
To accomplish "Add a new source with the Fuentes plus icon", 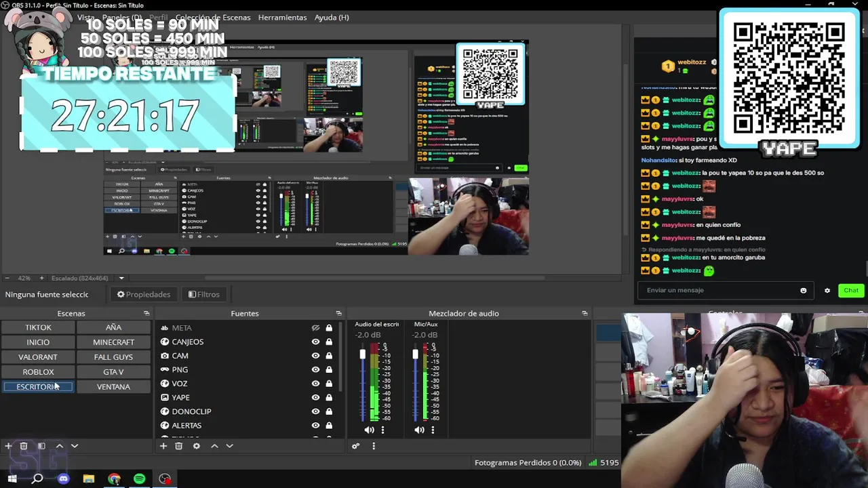I will tap(163, 446).
